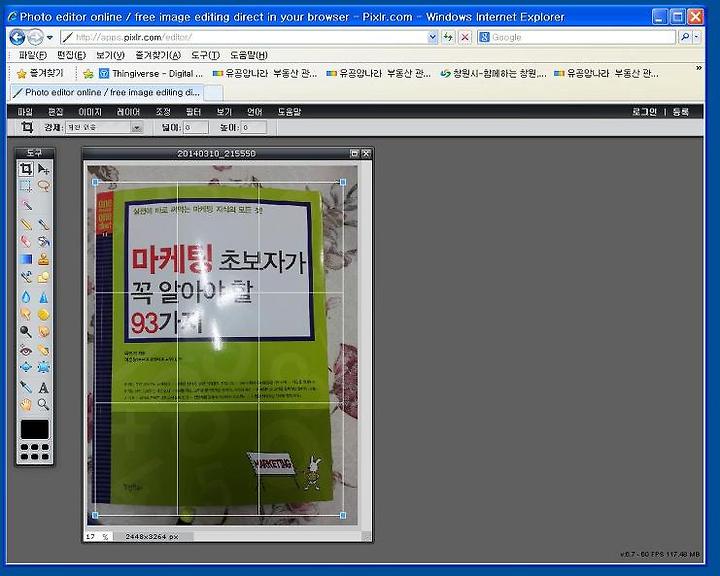Select the Magic Wand tool
This screenshot has width=720, height=576.
pyautogui.click(x=27, y=204)
